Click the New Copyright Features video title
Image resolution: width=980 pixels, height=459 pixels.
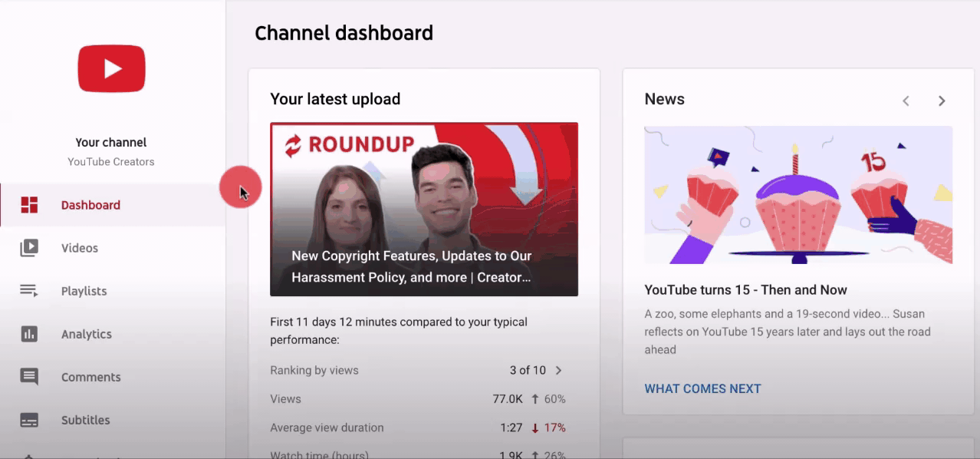412,266
